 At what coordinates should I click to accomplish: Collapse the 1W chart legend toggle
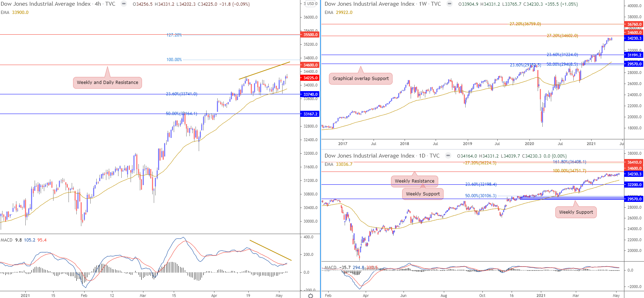[x=450, y=4]
